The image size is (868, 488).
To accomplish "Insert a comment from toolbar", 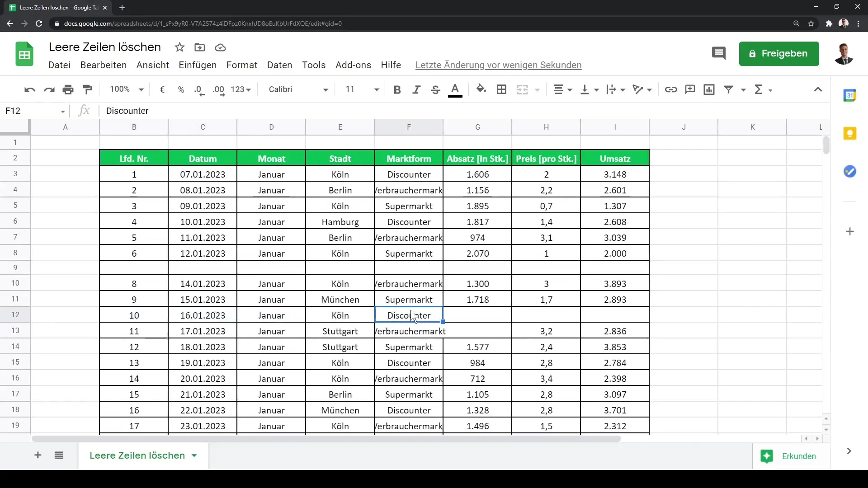I will [690, 89].
